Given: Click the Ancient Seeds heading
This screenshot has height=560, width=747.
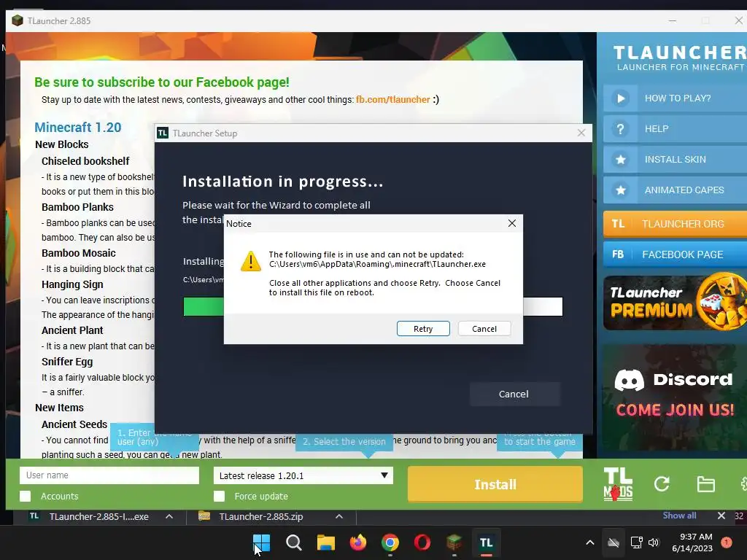Looking at the screenshot, I should (74, 424).
